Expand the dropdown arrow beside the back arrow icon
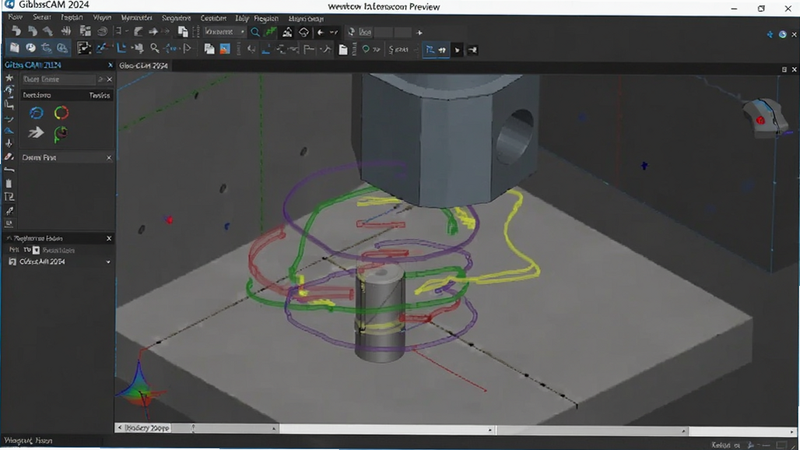The height and width of the screenshot is (450, 800). (x=334, y=32)
